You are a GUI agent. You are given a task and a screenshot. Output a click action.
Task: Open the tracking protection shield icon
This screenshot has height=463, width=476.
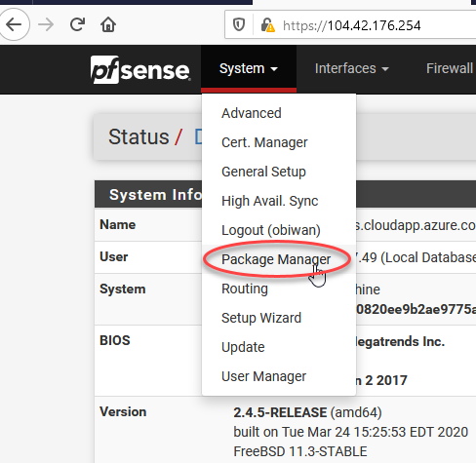(239, 24)
